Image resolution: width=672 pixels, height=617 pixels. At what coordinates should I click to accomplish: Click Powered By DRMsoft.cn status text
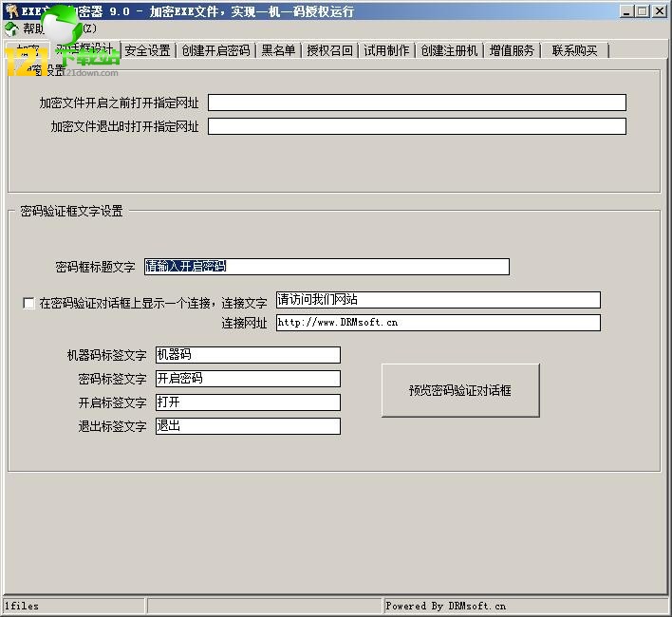tap(446, 606)
